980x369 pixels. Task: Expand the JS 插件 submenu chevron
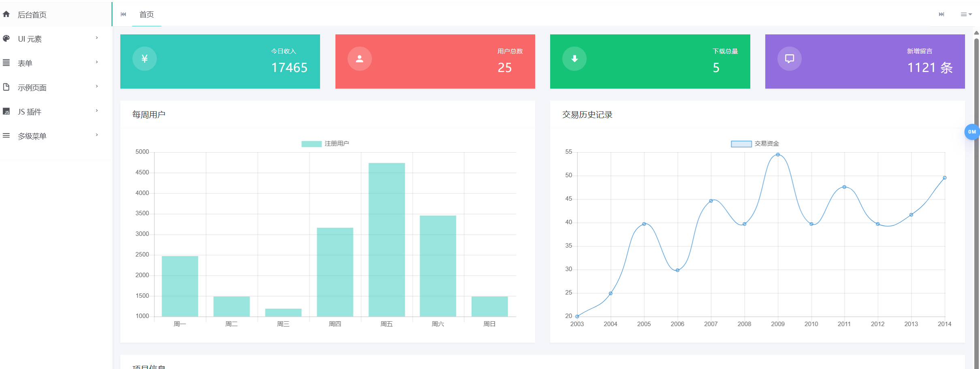97,110
